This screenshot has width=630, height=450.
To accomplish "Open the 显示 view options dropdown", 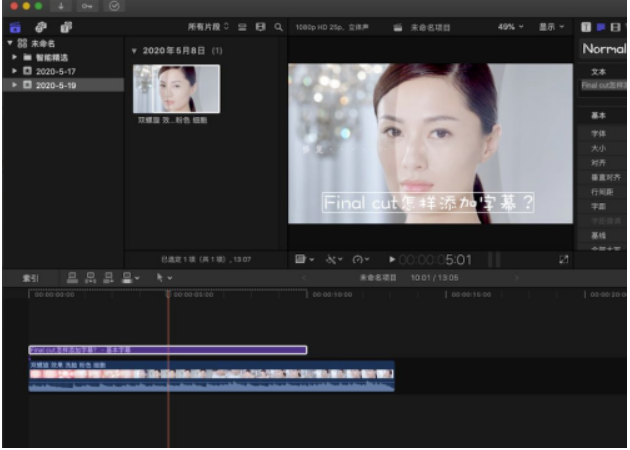I will click(x=551, y=27).
